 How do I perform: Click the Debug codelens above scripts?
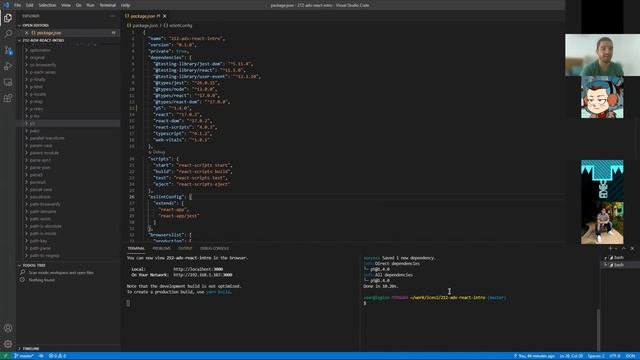coord(159,152)
